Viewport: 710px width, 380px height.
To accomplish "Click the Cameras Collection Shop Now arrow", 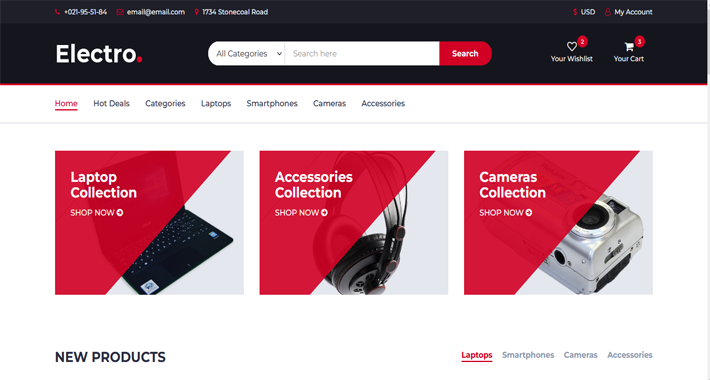I will pyautogui.click(x=529, y=212).
